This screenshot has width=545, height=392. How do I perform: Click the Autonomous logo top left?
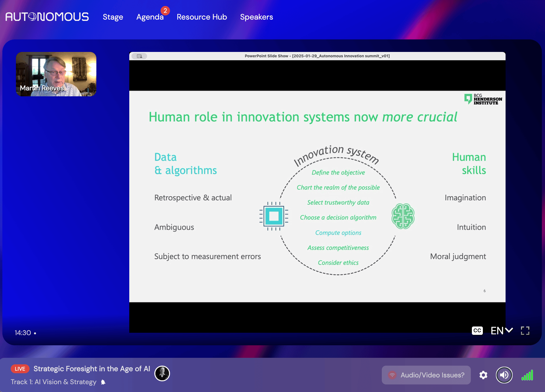(x=47, y=17)
